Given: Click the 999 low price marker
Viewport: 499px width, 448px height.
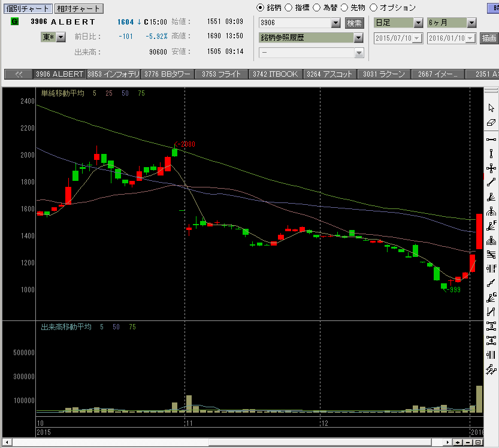Looking at the screenshot, I should (x=452, y=289).
